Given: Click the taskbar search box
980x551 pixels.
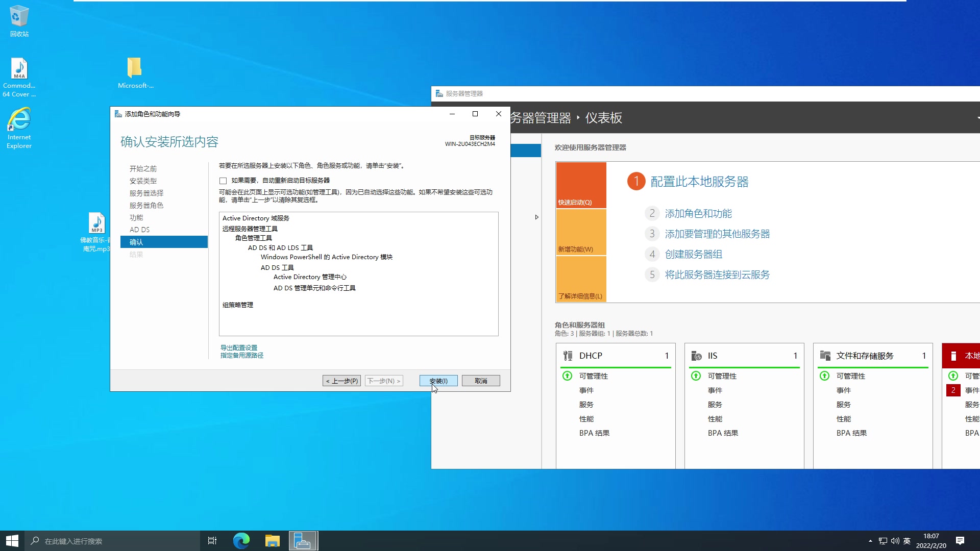Looking at the screenshot, I should [x=112, y=541].
